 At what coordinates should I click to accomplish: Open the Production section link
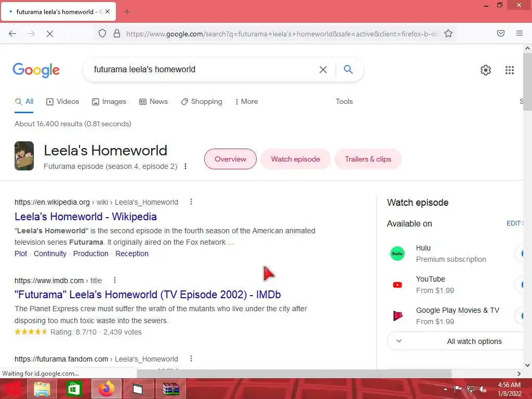point(91,254)
